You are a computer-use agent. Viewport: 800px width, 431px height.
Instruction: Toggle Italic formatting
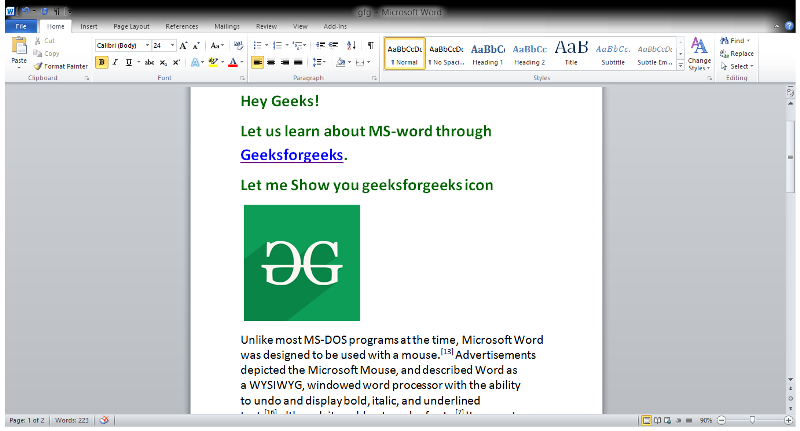(x=115, y=62)
